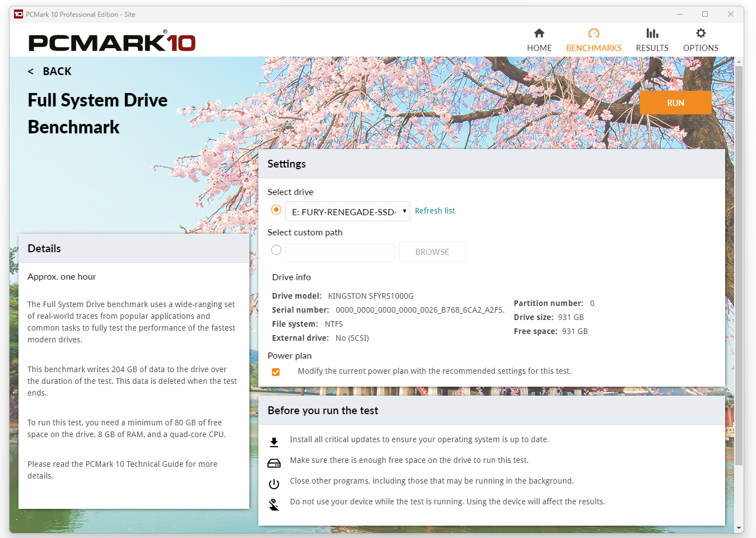Image resolution: width=756 pixels, height=538 pixels.
Task: Click the scrollbar up arrow
Action: pos(739,62)
